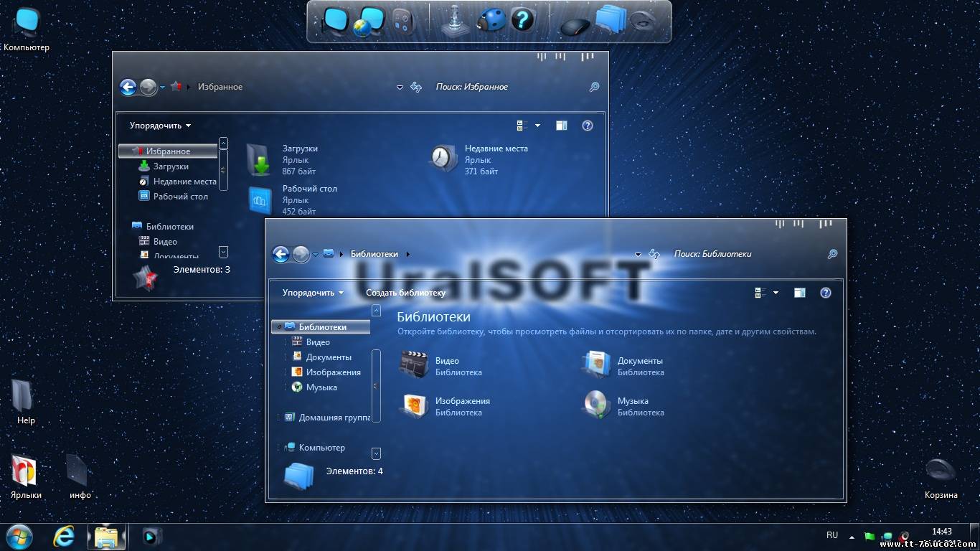Select Видео in the Библиотеки navigation tree
Viewport: 980px width, 551px height.
pos(318,342)
